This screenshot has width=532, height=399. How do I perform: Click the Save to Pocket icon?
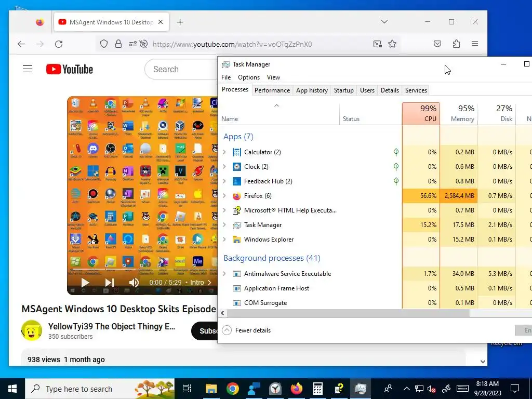(437, 44)
